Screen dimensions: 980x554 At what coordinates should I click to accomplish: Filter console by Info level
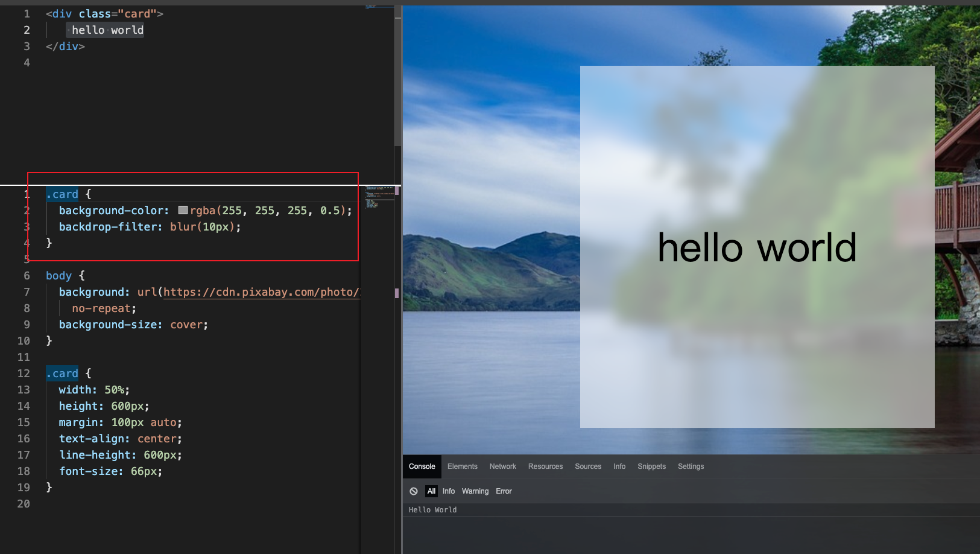click(x=449, y=491)
